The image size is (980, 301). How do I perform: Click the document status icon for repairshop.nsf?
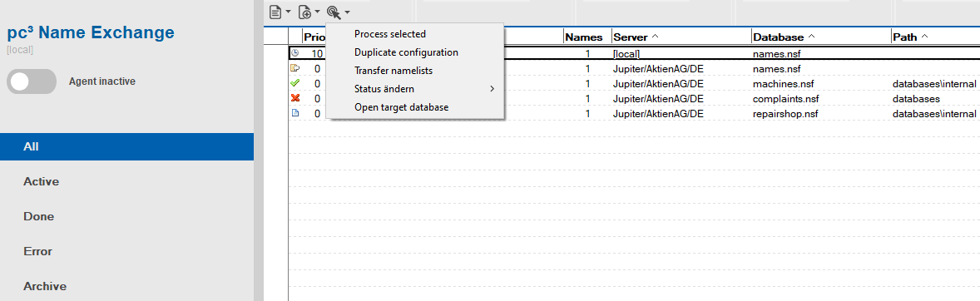[x=295, y=113]
